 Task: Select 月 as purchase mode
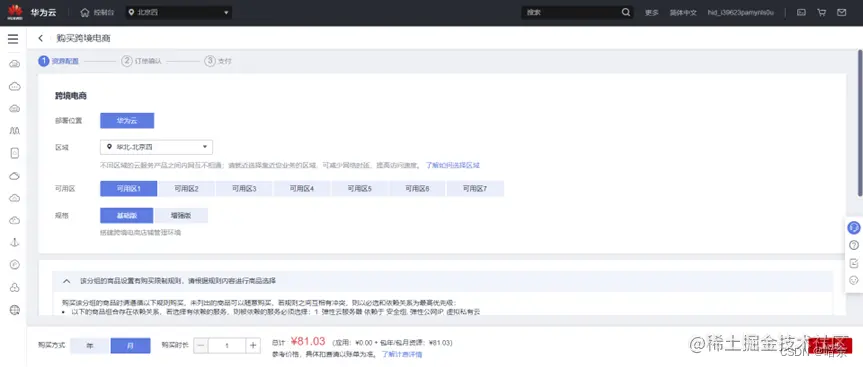130,346
